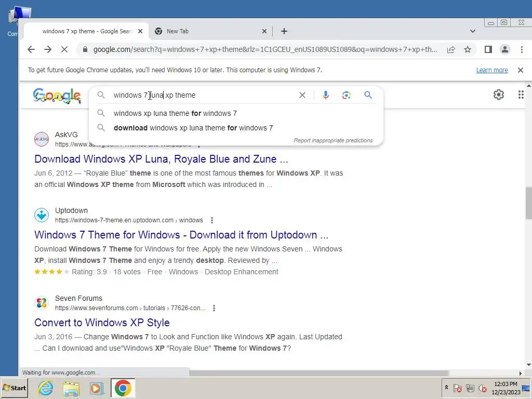Clear the Google search box text
The height and width of the screenshot is (399, 532).
coord(302,96)
